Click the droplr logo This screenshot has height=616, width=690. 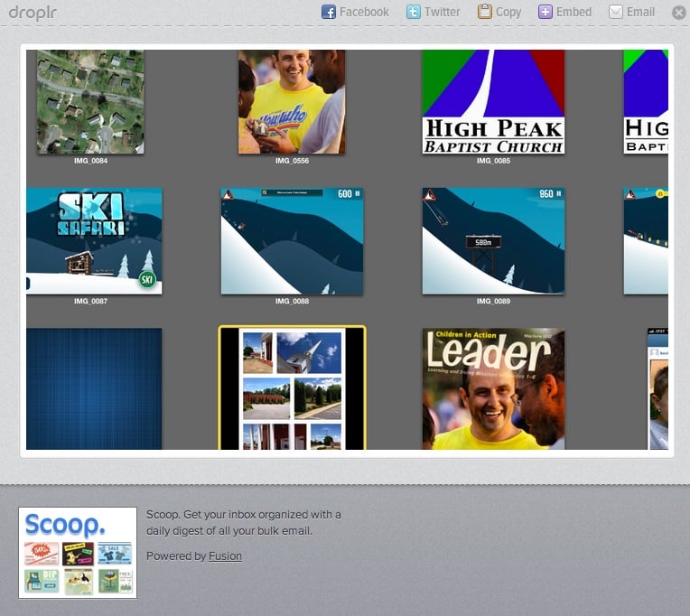point(33,13)
